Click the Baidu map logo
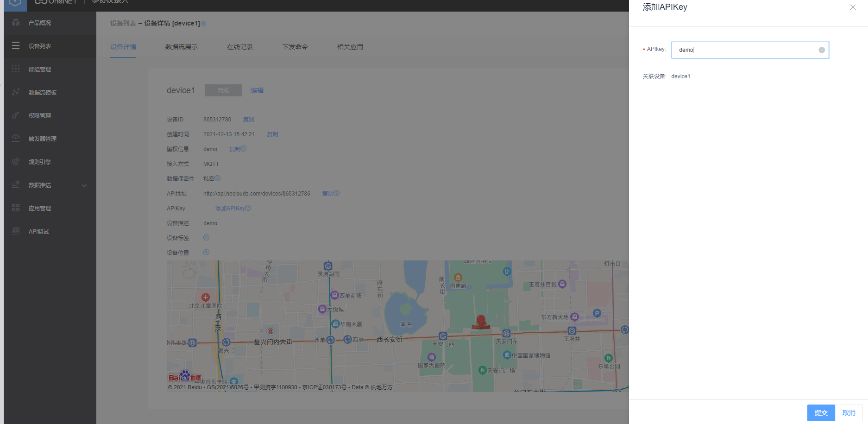The width and height of the screenshot is (868, 424). click(185, 376)
